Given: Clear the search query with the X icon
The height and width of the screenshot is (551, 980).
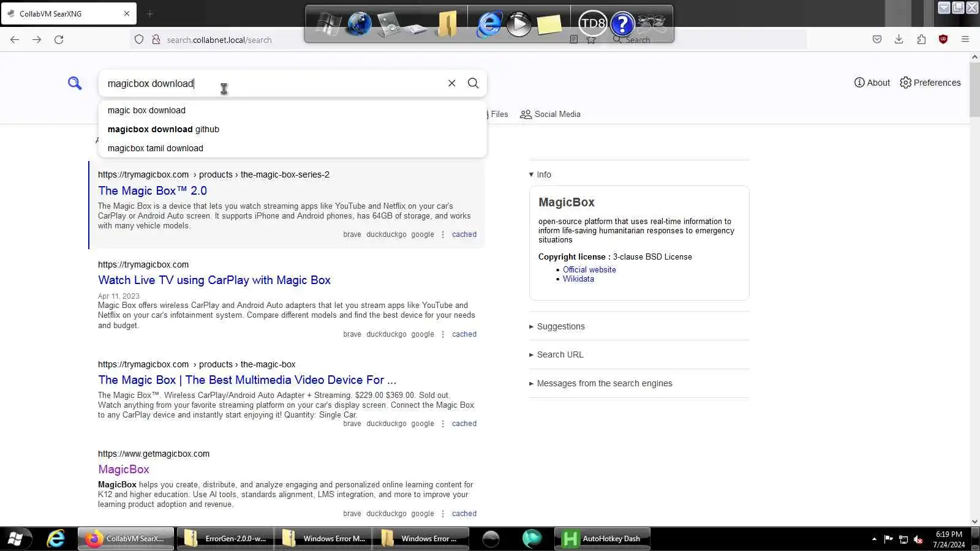Looking at the screenshot, I should pyautogui.click(x=451, y=83).
